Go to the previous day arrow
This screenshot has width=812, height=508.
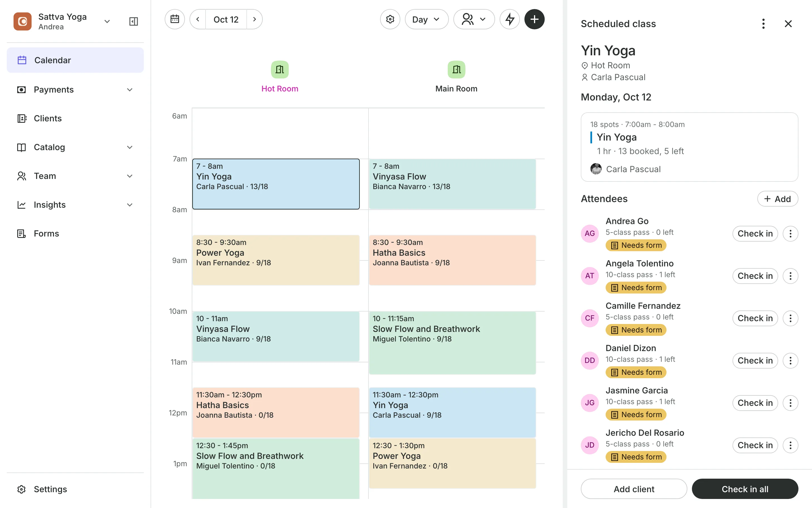(x=198, y=19)
